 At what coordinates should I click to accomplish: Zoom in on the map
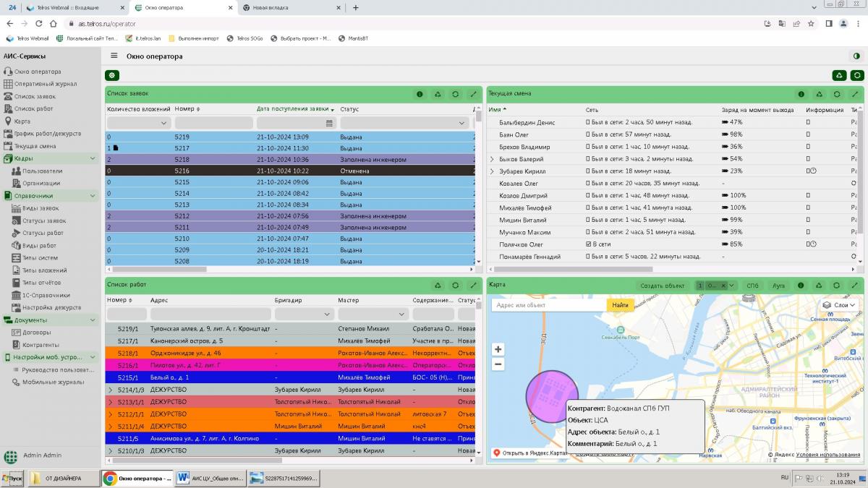tap(498, 349)
